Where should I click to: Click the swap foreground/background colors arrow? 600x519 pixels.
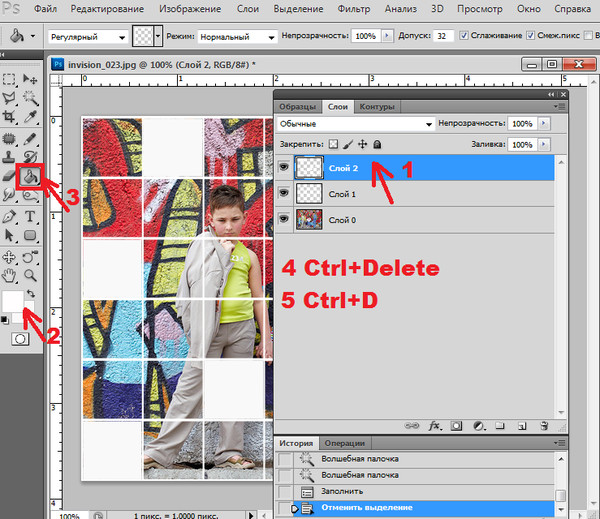pyautogui.click(x=31, y=294)
